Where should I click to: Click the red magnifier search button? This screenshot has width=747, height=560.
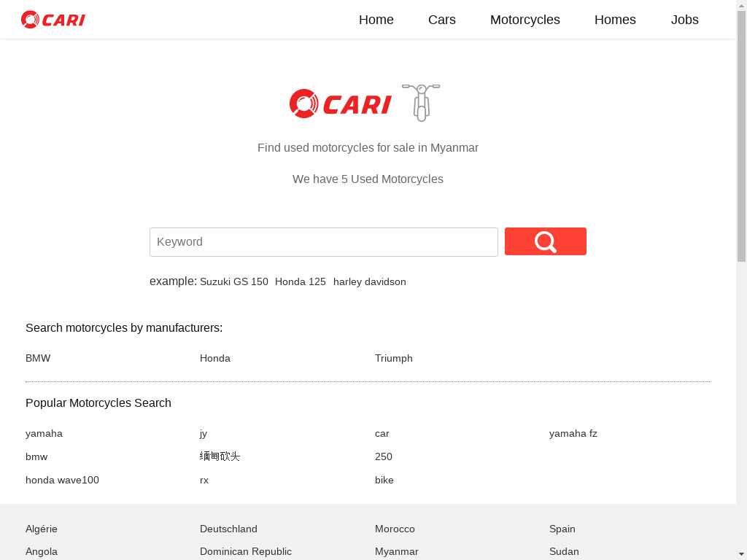[546, 241]
